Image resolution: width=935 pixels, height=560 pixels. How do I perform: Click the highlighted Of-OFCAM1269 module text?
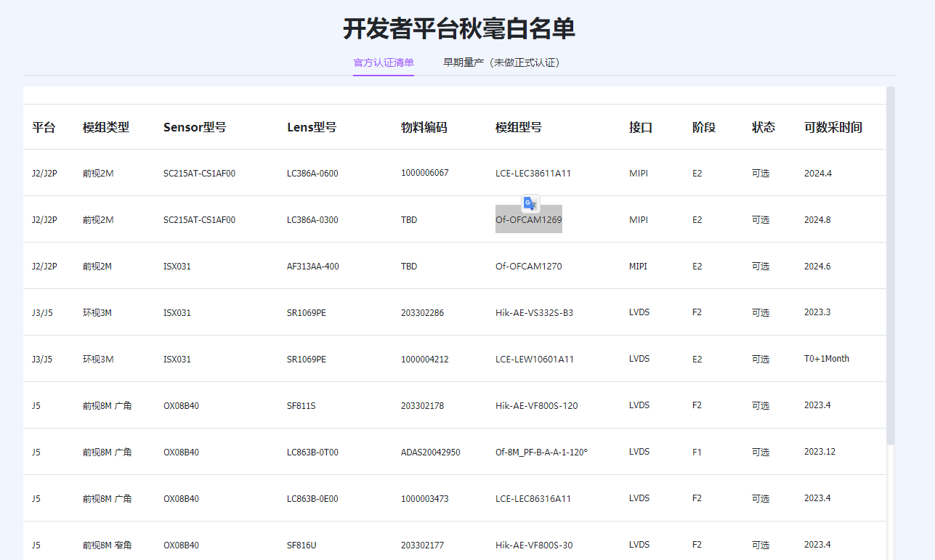tap(528, 219)
